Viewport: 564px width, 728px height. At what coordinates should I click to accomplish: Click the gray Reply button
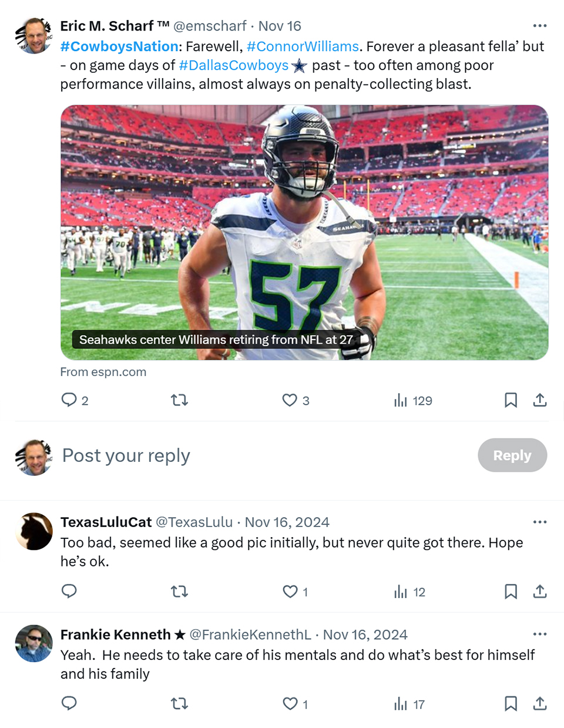pos(512,455)
